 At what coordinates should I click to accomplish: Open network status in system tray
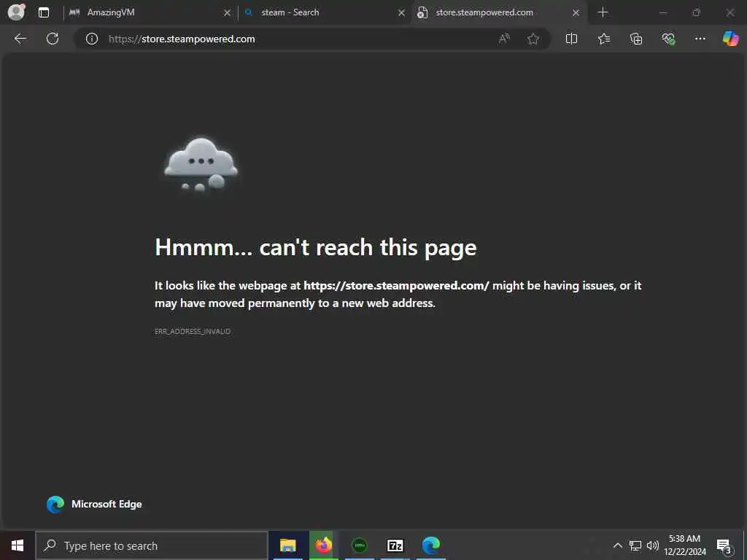pos(635,545)
